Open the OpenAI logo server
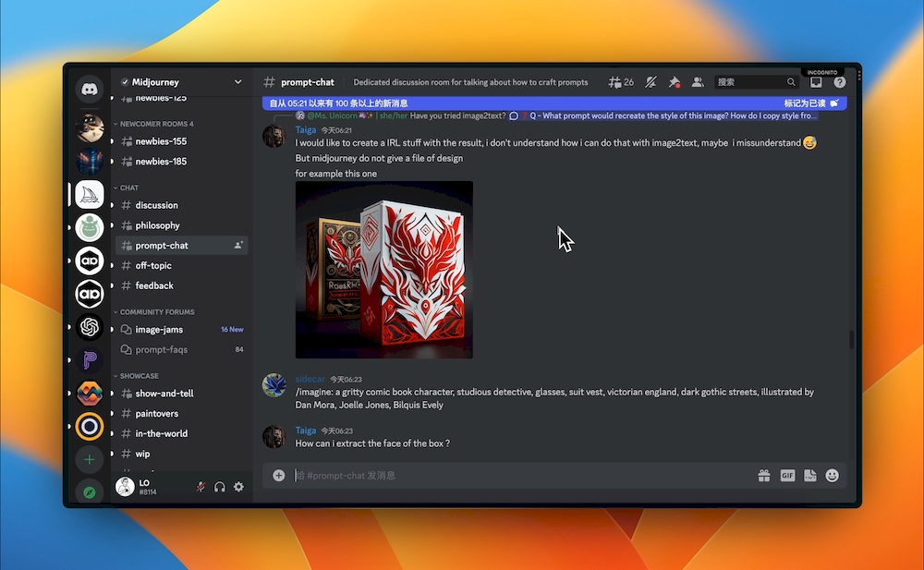The image size is (924, 570). tap(90, 326)
